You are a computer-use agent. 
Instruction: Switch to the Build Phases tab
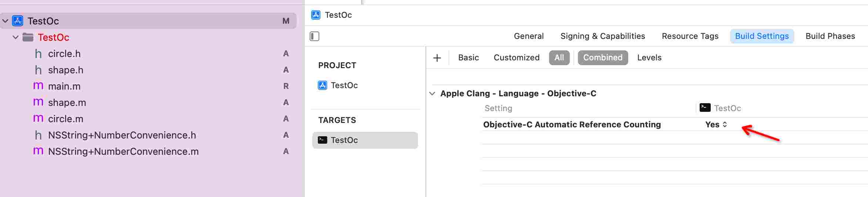830,36
